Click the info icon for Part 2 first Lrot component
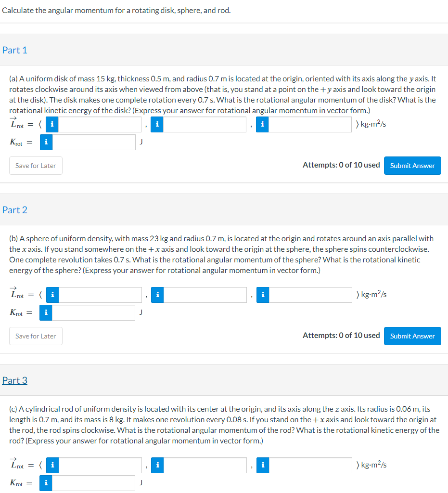 point(52,294)
